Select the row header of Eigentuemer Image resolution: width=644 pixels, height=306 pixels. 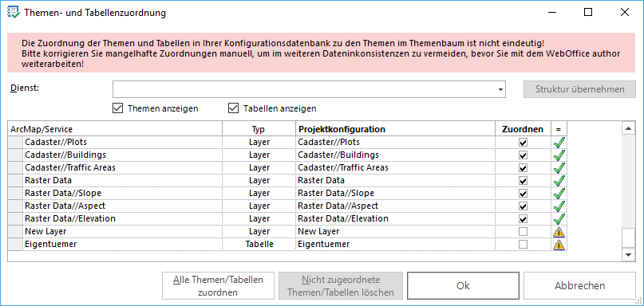[x=16, y=245]
